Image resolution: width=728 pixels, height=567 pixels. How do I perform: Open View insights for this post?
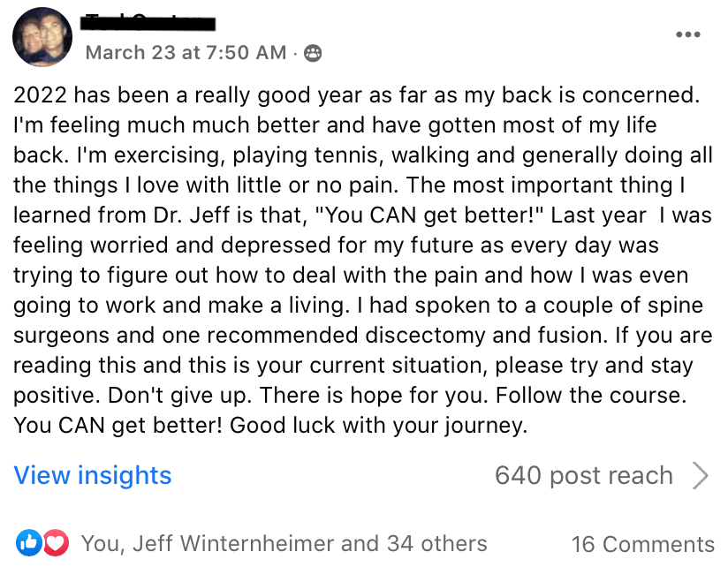pos(93,475)
